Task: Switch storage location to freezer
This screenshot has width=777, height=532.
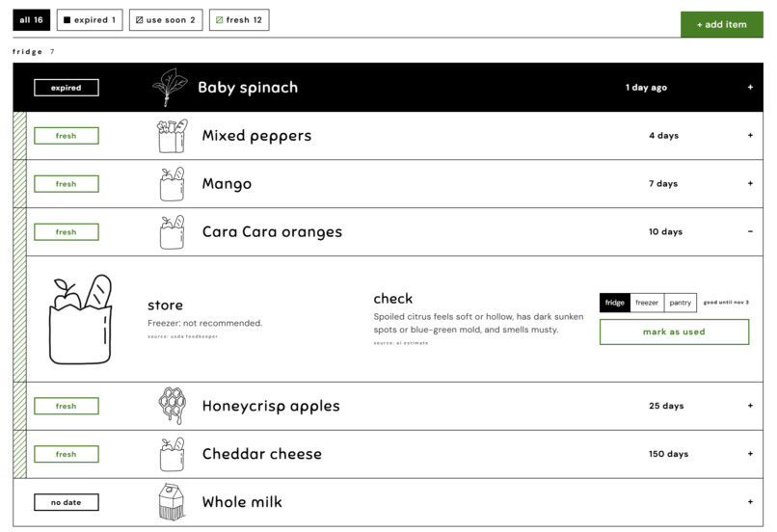Action: (x=647, y=303)
